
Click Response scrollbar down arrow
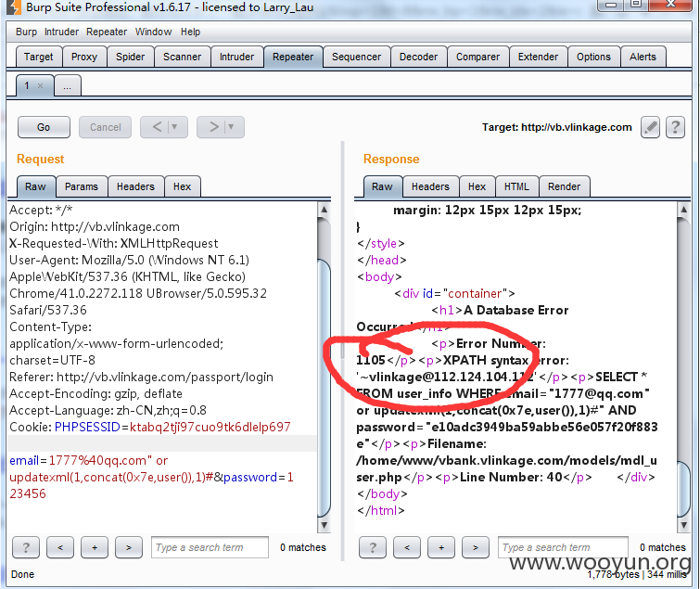tap(683, 525)
